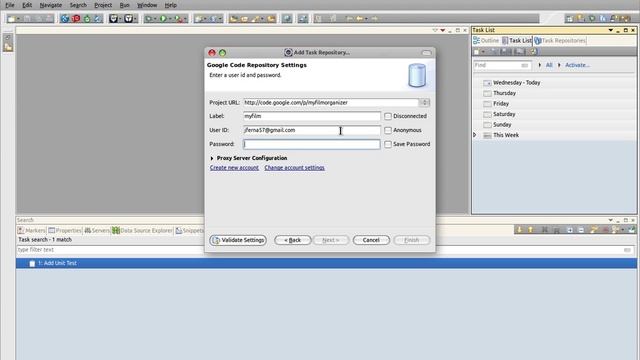The width and height of the screenshot is (640, 360).
Task: Click the New Task icon in Task List toolbar
Action: [x=476, y=52]
